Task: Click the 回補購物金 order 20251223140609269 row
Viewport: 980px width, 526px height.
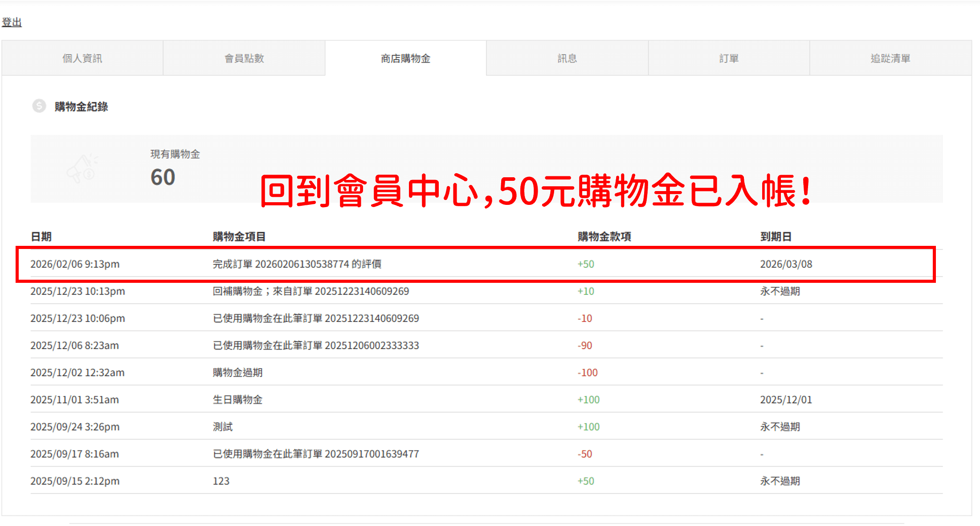Action: (x=310, y=291)
